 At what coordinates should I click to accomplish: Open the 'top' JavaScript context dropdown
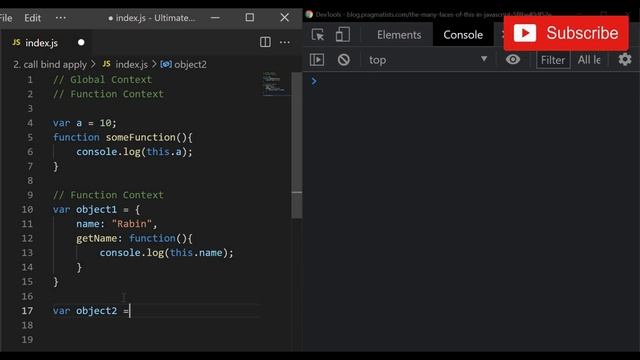click(427, 60)
